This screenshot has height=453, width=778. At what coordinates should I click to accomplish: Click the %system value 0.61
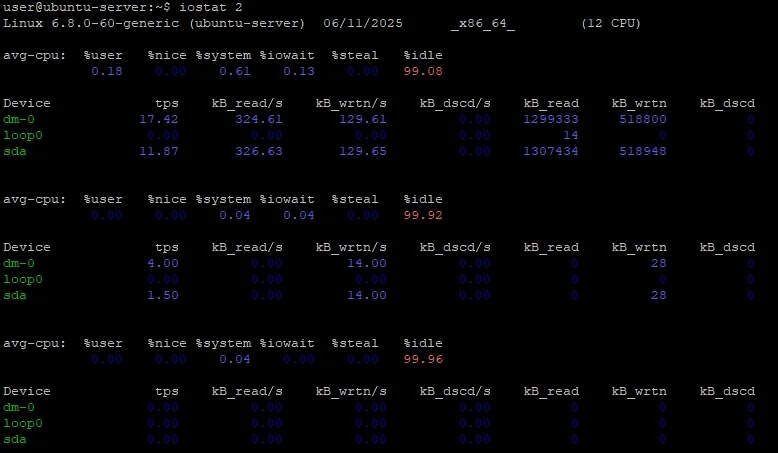[235, 71]
